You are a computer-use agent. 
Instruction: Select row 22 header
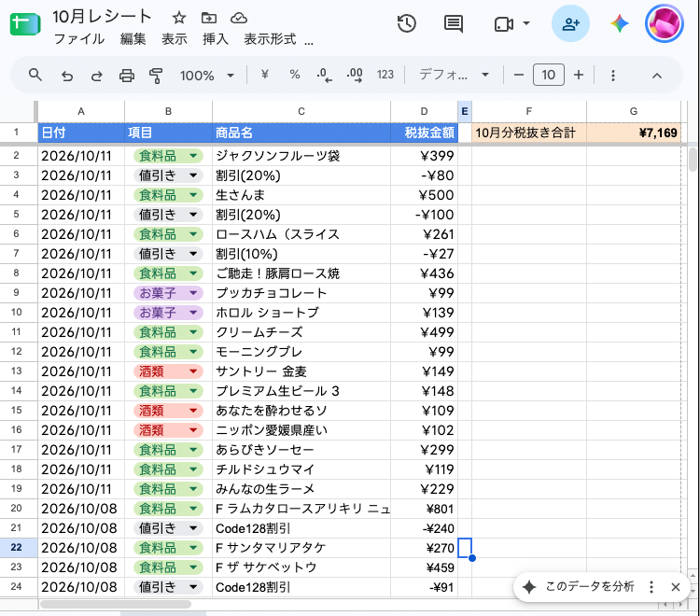17,547
